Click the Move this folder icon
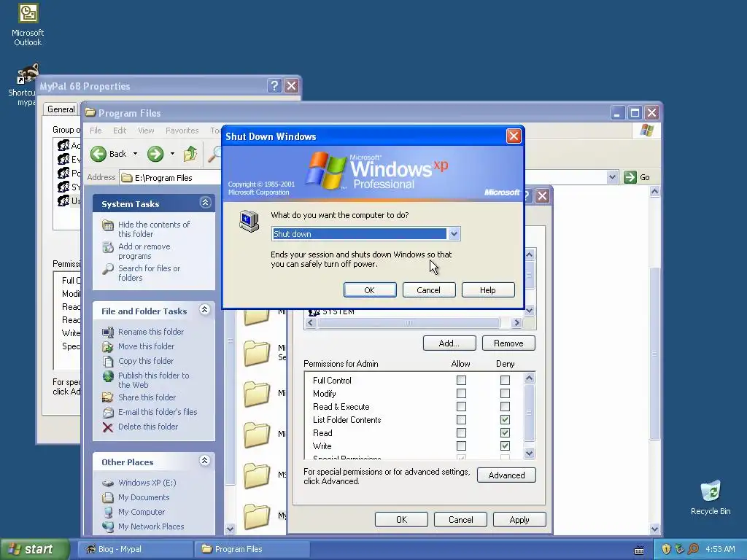The height and width of the screenshot is (560, 747). pos(108,346)
